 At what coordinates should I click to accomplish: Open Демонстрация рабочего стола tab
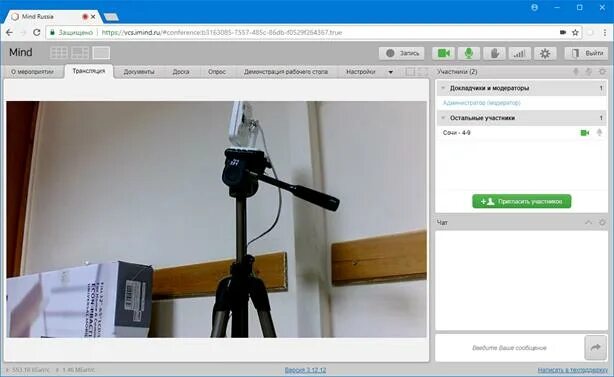click(286, 72)
